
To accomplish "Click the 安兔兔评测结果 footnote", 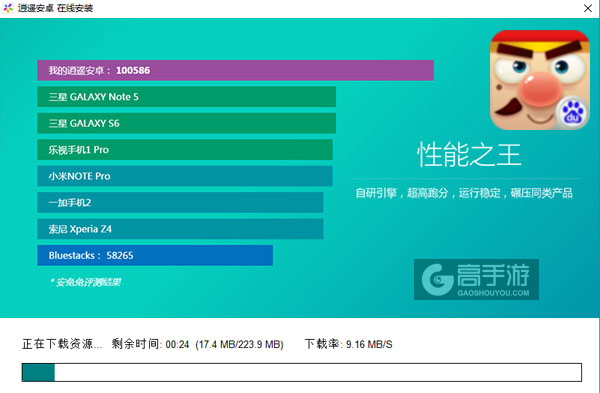I will point(86,282).
